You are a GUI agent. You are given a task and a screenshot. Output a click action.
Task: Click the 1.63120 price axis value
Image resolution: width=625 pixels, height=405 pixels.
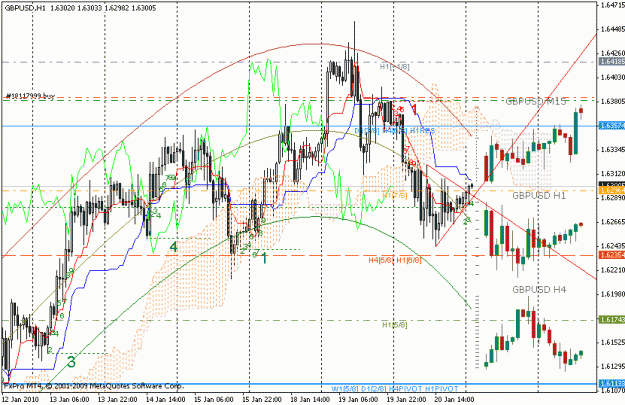pos(613,174)
